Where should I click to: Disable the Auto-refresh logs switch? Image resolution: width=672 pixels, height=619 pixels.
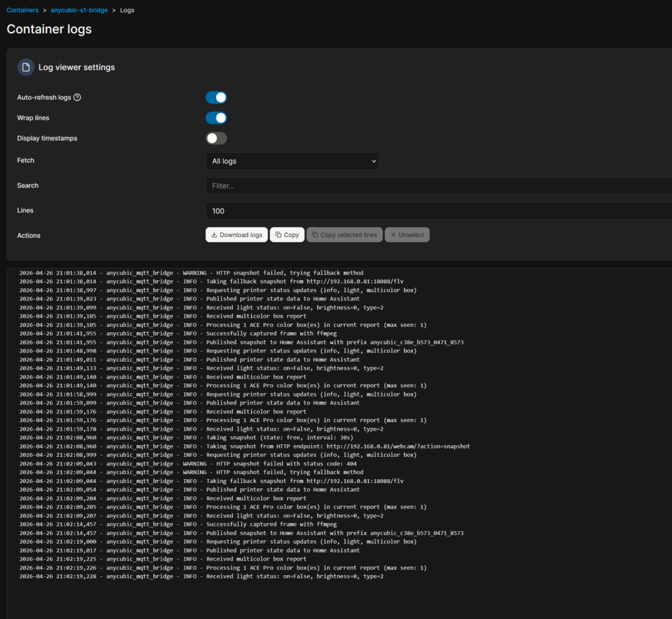216,98
